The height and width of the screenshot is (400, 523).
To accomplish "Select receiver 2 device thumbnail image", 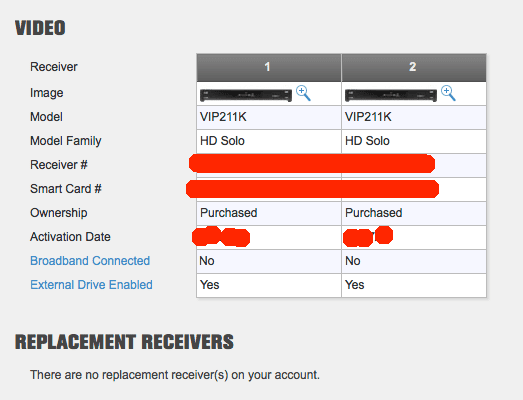I will tap(391, 95).
